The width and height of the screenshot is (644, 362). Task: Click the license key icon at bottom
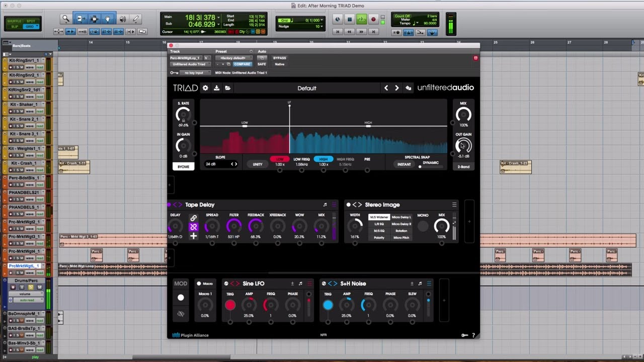464,335
